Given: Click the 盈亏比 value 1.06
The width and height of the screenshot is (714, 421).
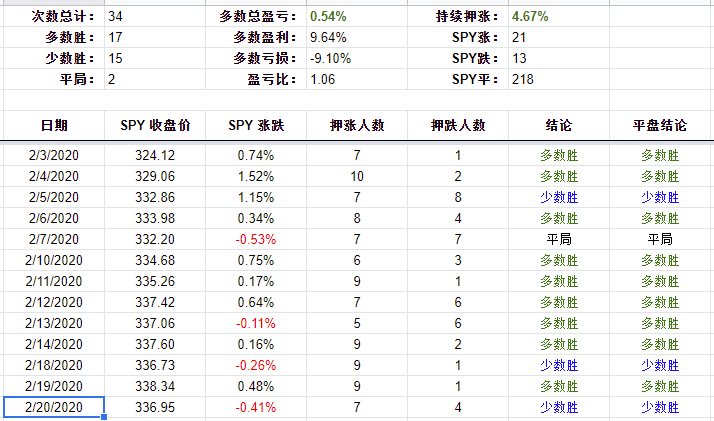Looking at the screenshot, I should 357,79.
